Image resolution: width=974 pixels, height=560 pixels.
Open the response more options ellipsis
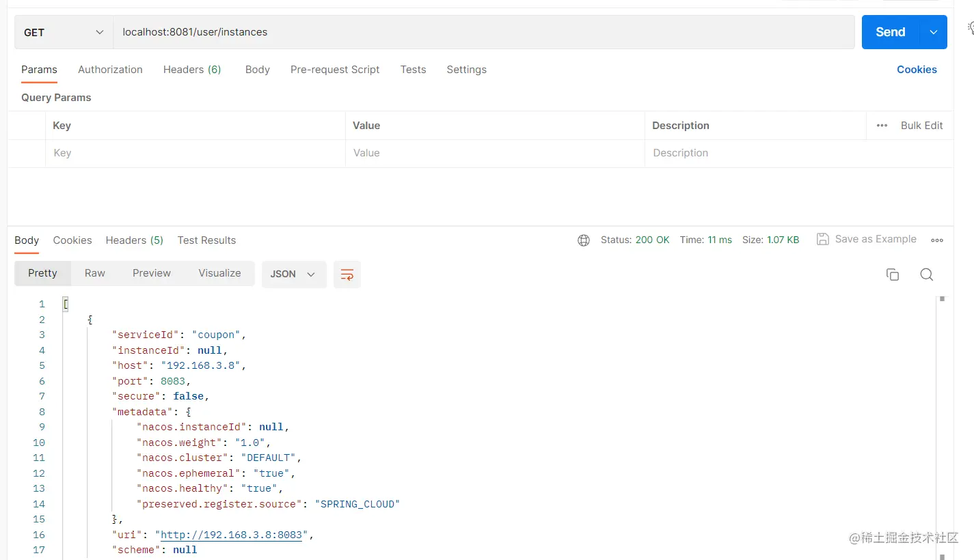tap(937, 240)
